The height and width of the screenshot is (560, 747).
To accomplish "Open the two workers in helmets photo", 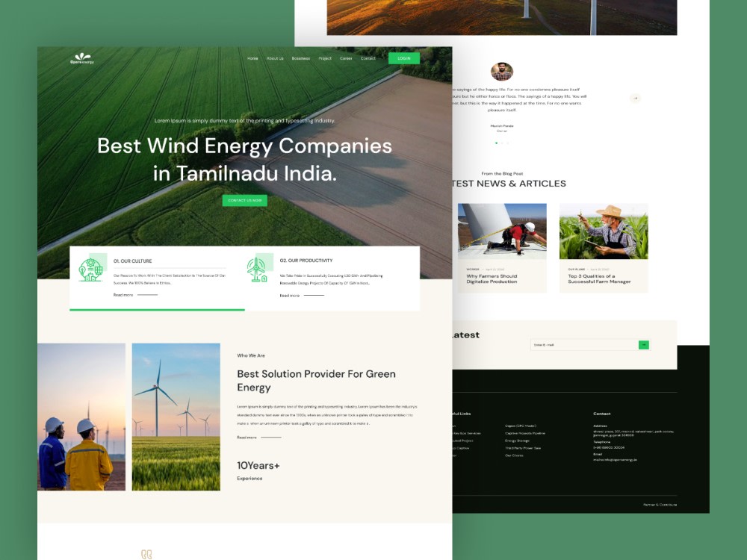I will 81,417.
